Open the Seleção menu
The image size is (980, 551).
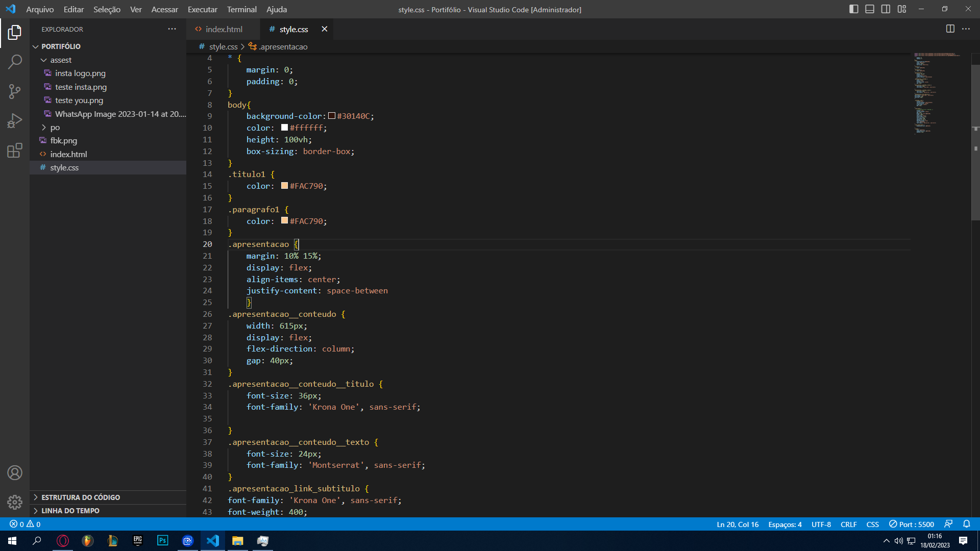(107, 9)
